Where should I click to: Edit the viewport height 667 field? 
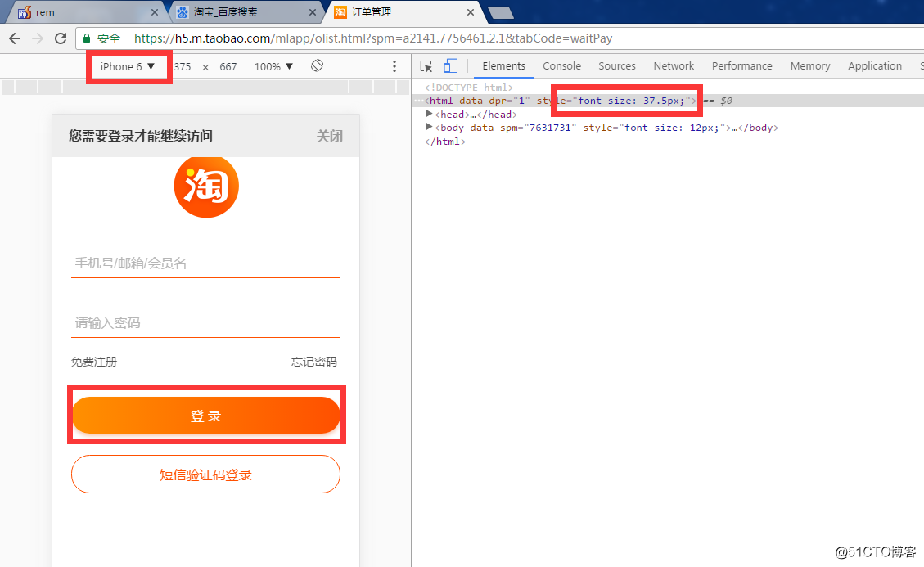tap(228, 66)
